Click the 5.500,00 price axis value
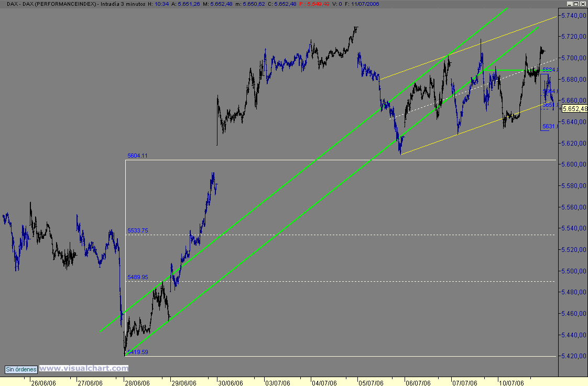The image size is (588, 386). pos(573,271)
